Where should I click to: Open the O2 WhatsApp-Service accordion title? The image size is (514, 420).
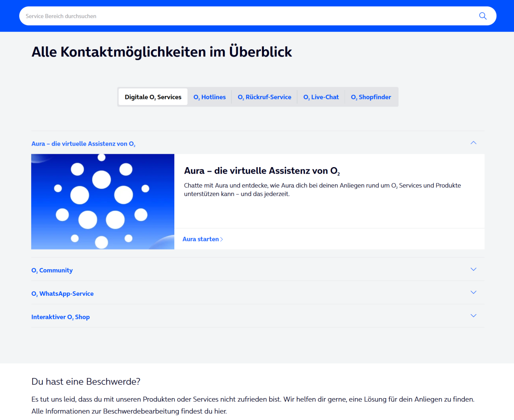(x=63, y=294)
